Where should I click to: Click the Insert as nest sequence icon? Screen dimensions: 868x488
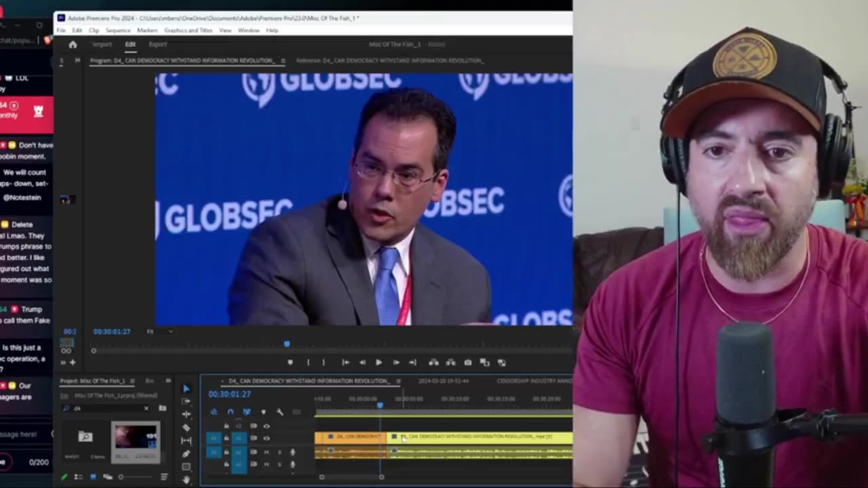(214, 412)
